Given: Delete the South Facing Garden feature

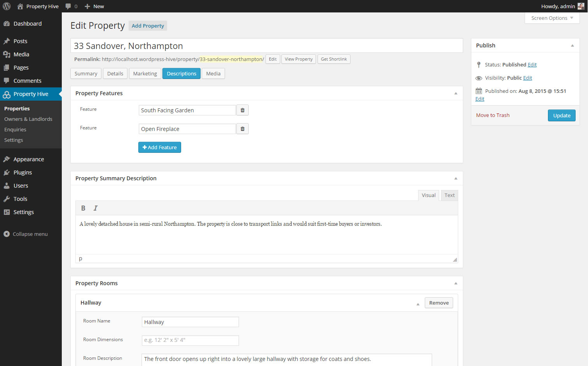Looking at the screenshot, I should pos(243,110).
